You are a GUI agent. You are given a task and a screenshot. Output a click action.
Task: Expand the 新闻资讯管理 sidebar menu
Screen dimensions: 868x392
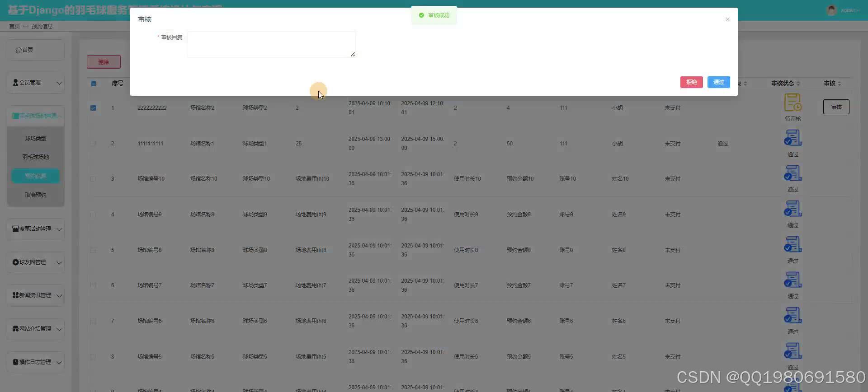coord(36,295)
